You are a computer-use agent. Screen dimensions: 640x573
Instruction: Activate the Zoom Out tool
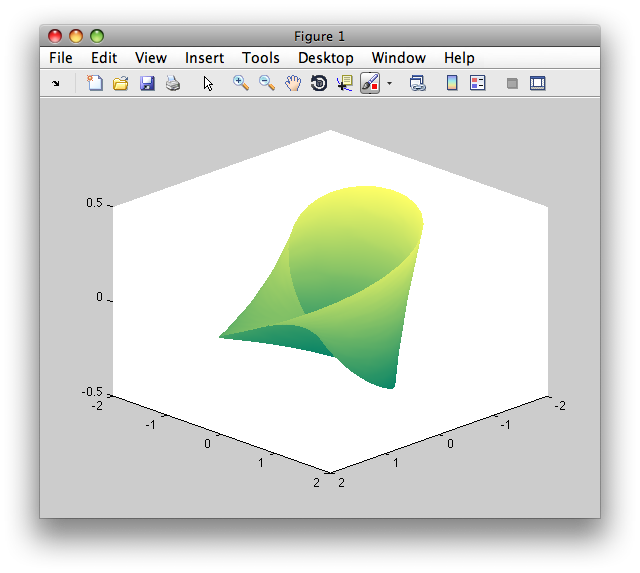point(267,83)
